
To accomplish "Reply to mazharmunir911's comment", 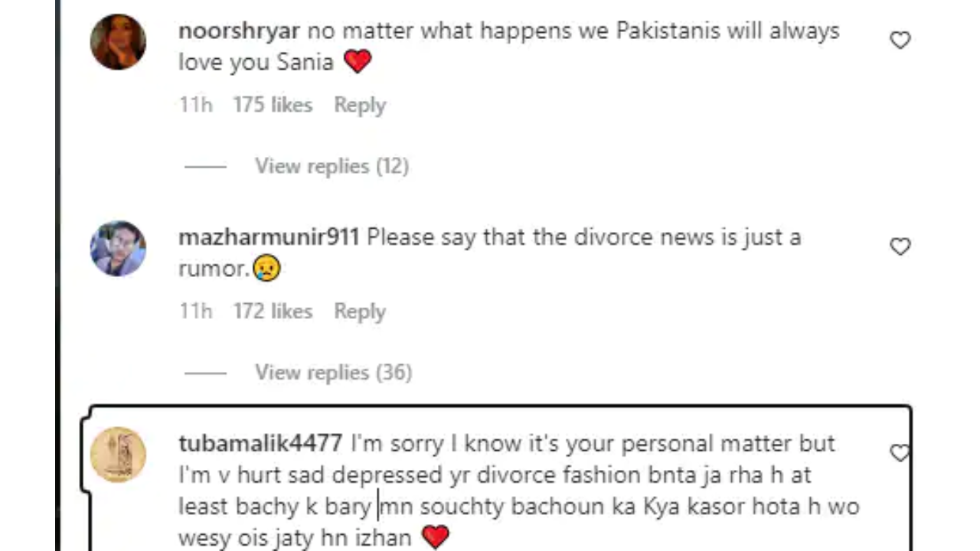I will [x=360, y=311].
